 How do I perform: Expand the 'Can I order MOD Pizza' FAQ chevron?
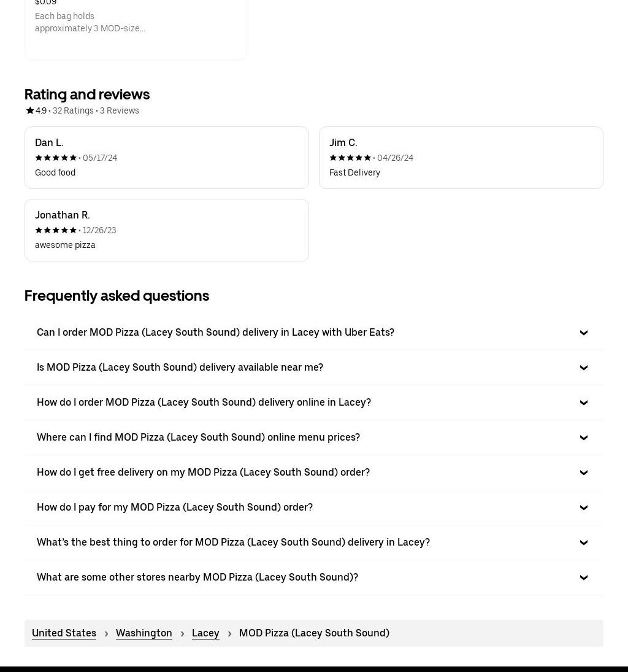pyautogui.click(x=583, y=333)
